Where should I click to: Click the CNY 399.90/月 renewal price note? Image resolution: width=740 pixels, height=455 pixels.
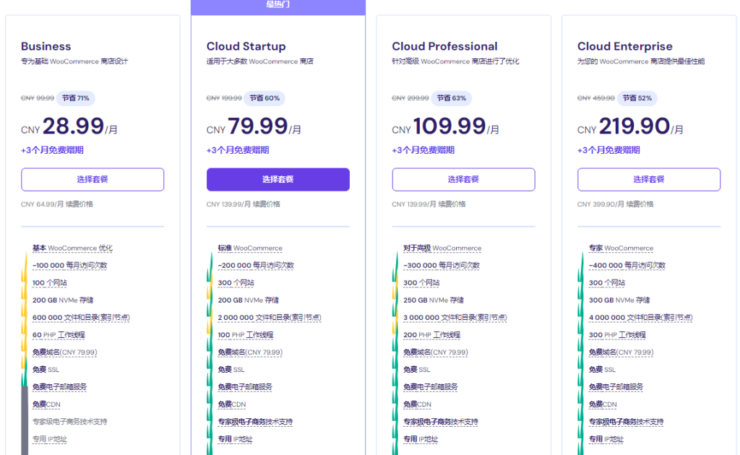(615, 204)
